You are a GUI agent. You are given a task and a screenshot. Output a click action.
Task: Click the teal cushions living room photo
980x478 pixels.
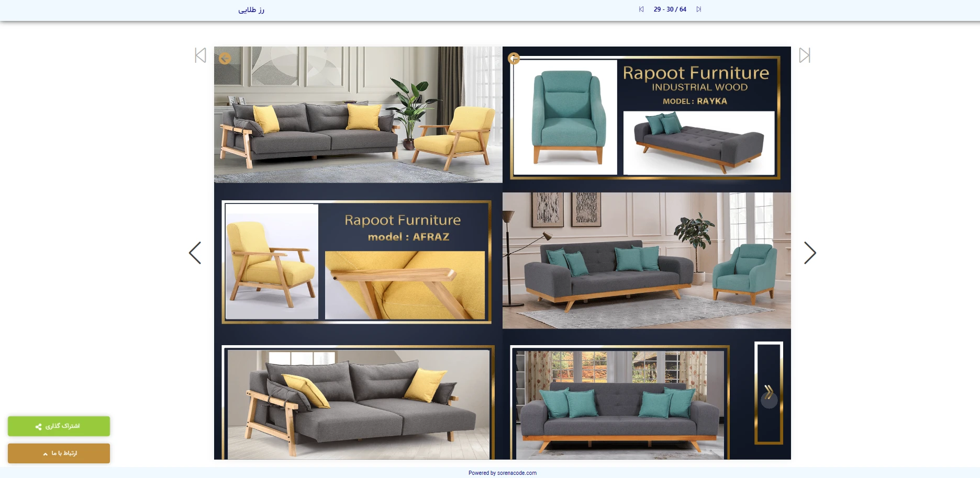(x=647, y=260)
